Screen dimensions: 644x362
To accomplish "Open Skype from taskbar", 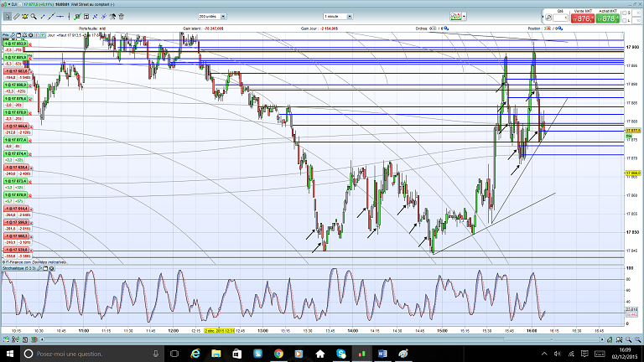I will pos(341,354).
